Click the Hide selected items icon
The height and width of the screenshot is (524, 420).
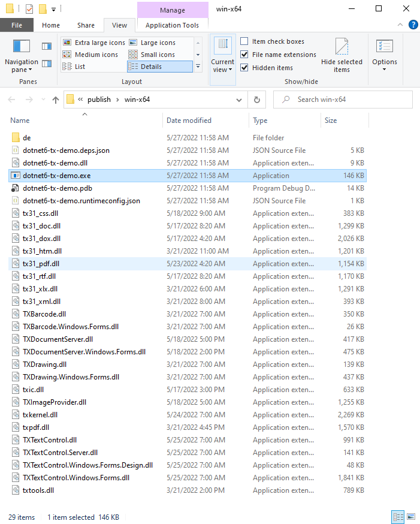pos(342,55)
